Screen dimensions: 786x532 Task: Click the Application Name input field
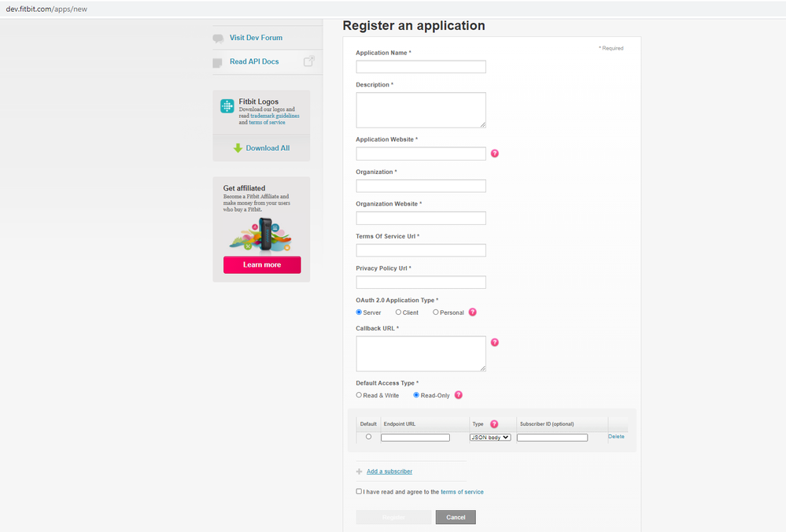click(421, 67)
